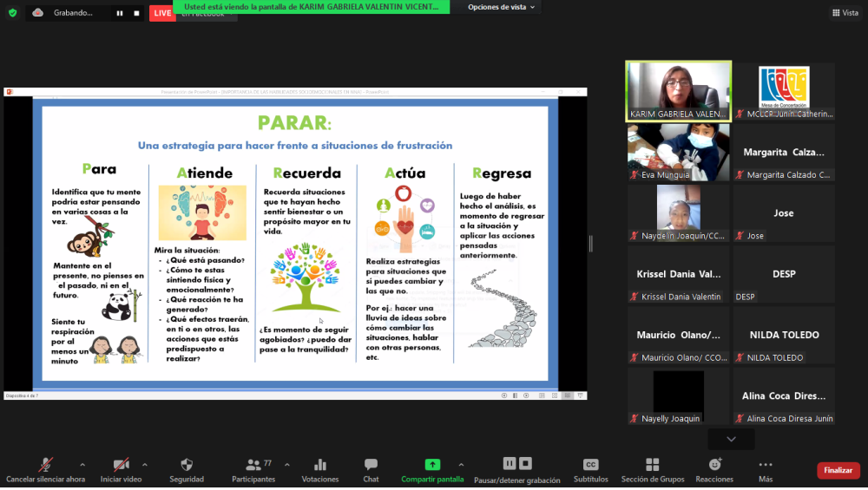This screenshot has width=868, height=490.
Task: Show more participants with down arrow
Action: (731, 440)
